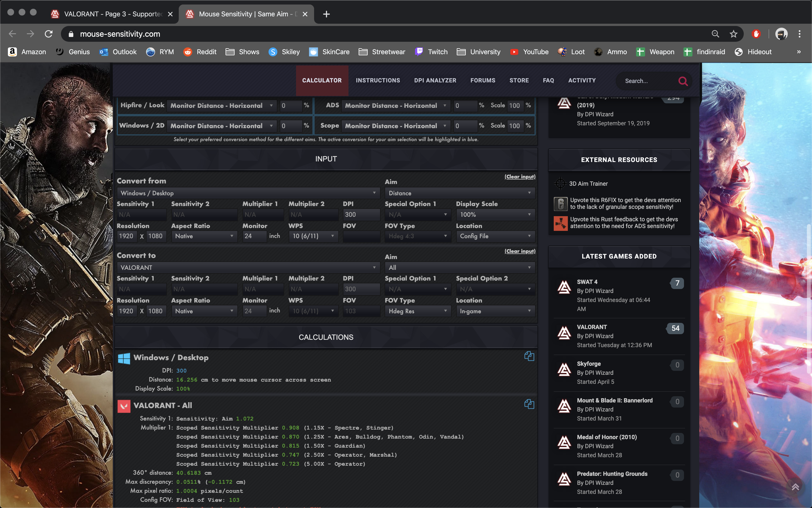Open Convert from game dropdown
The width and height of the screenshot is (812, 508).
click(x=248, y=193)
